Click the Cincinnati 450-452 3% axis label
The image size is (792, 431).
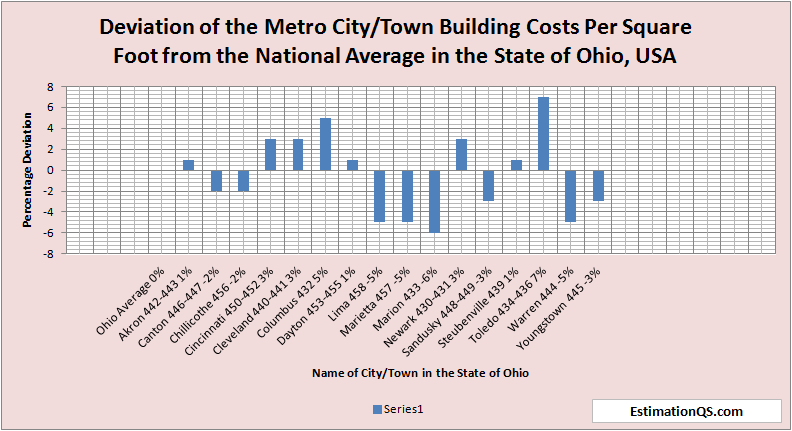(x=229, y=312)
